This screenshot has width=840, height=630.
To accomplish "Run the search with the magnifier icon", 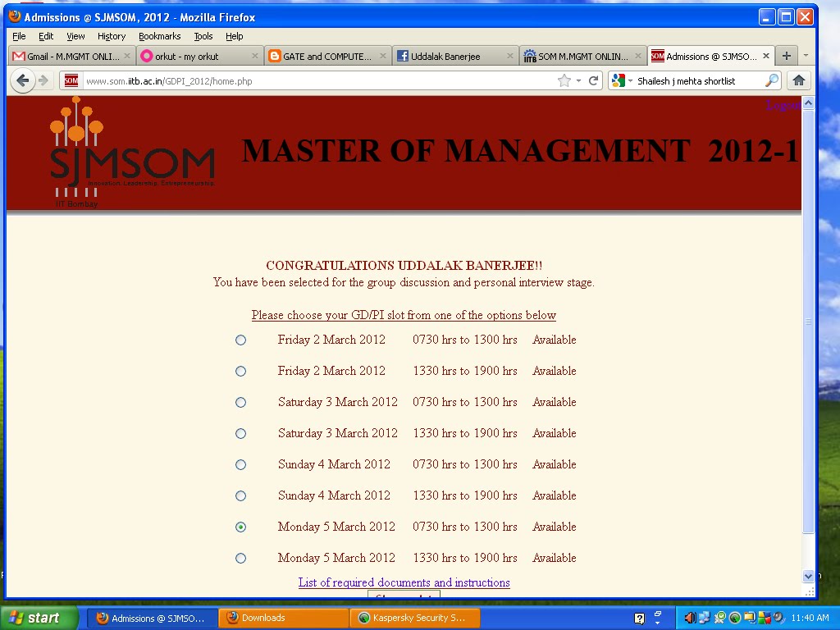I will (771, 81).
